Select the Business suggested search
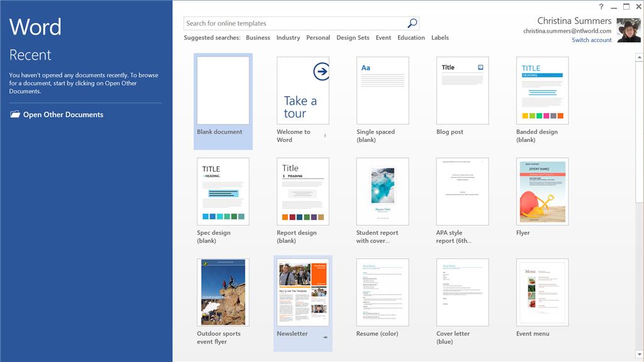The height and width of the screenshot is (362, 644). 258,37
